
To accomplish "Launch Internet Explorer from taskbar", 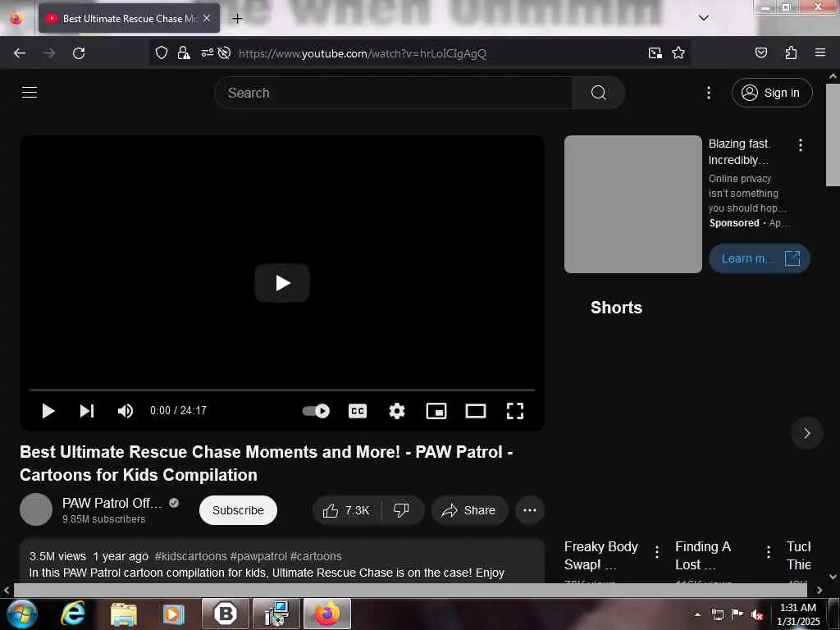I will point(73,614).
